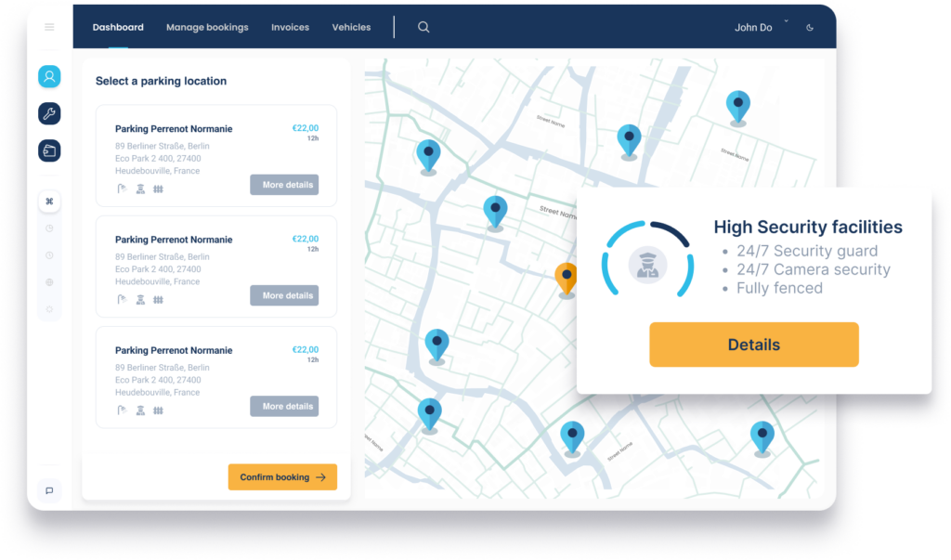Viewport: 951px width, 560px height.
Task: Open the wrench tools sidebar icon
Action: coord(49,113)
